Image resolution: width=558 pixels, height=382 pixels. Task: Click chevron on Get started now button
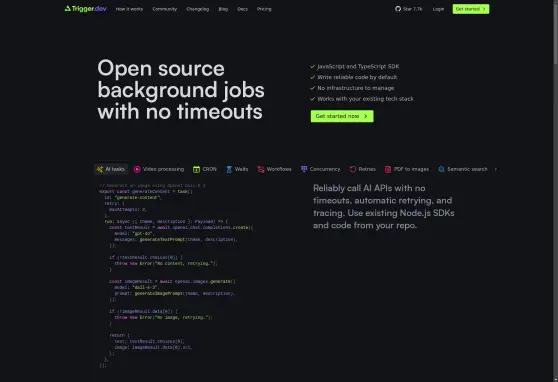point(366,116)
